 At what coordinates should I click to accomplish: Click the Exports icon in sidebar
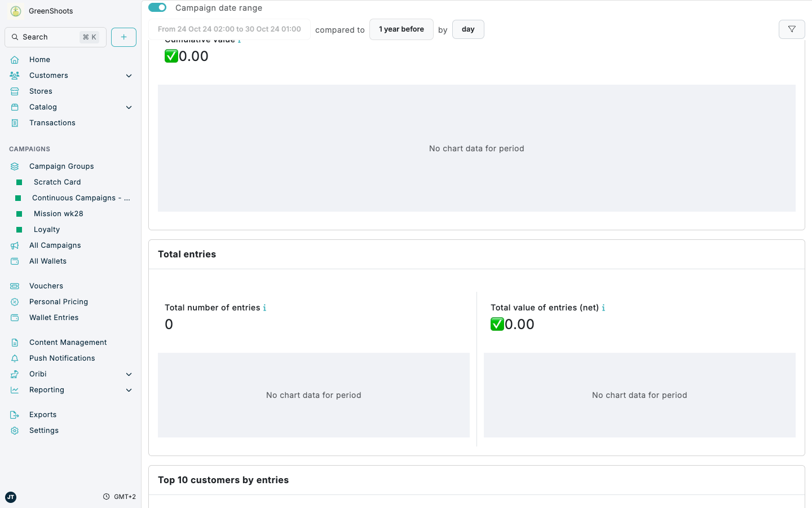(x=15, y=415)
